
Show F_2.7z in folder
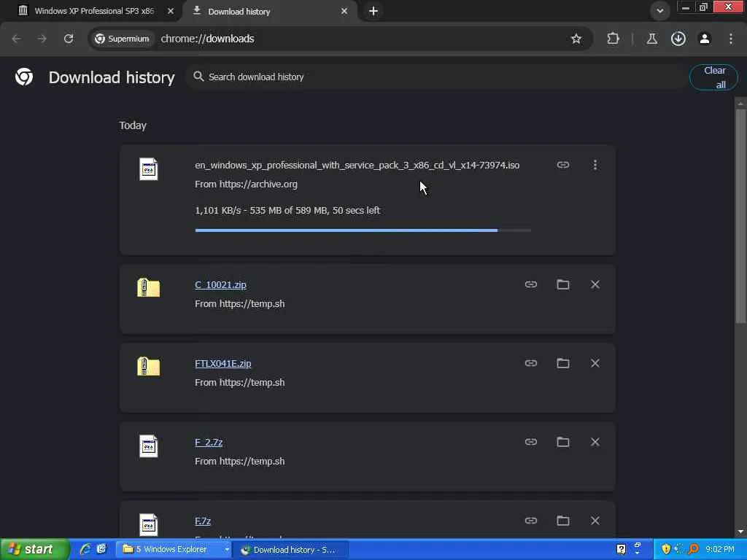(563, 442)
